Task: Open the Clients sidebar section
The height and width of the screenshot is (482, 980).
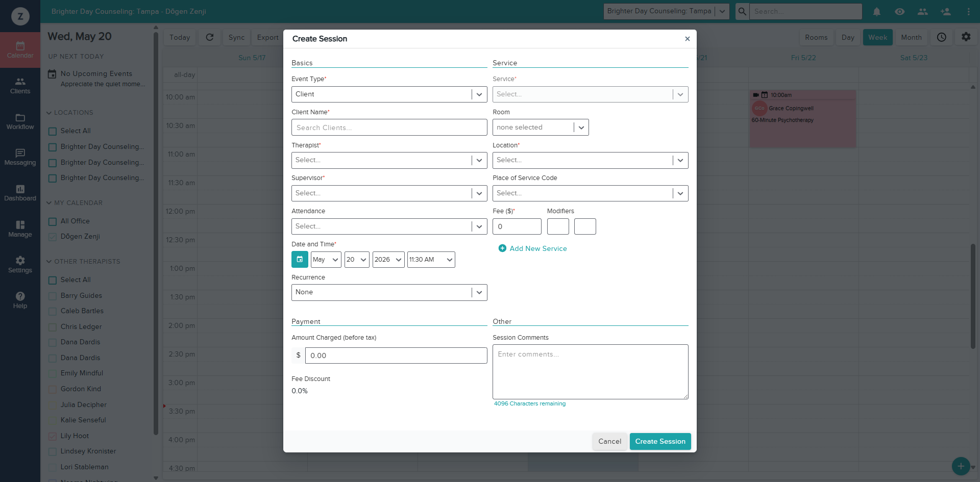Action: (x=20, y=86)
